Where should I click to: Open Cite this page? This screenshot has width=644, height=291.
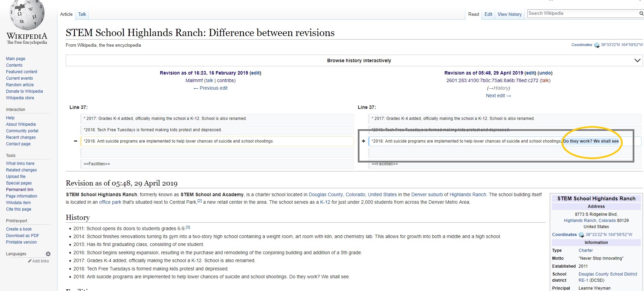point(19,209)
